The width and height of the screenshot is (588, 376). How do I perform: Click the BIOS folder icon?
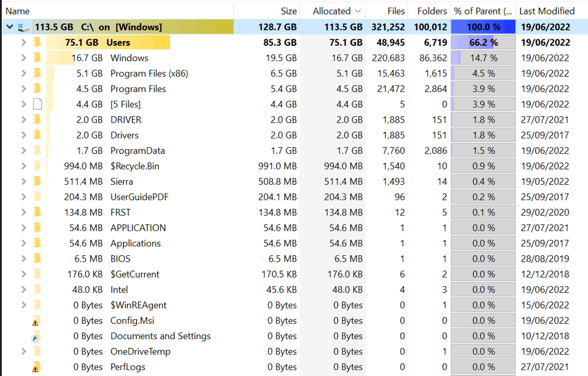(x=37, y=259)
